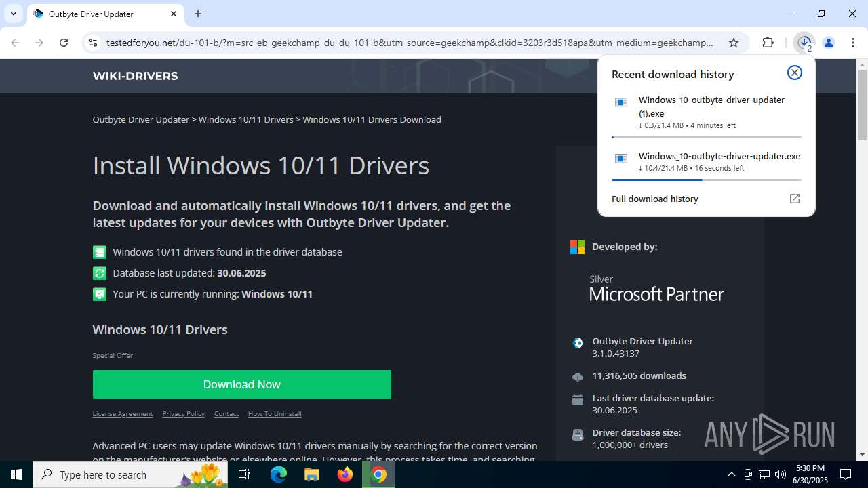Screen dimensions: 868x488
Task: Click file icon of updater (1).exe download
Action: pos(620,102)
